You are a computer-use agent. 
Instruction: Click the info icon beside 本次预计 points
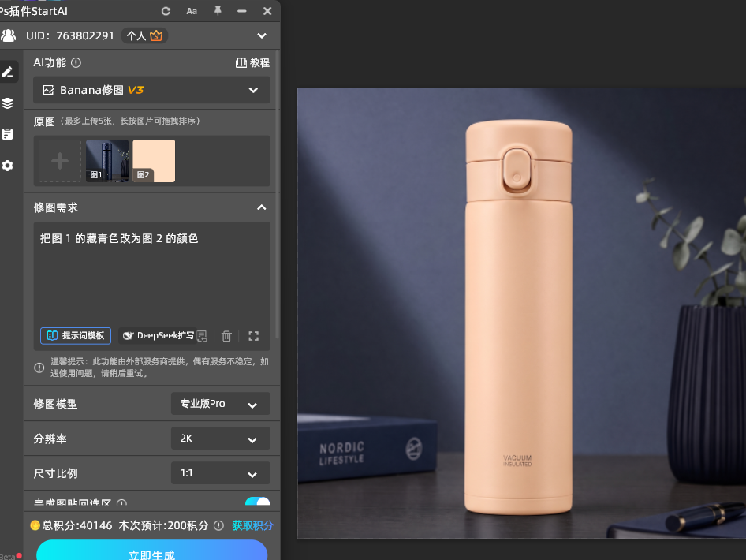click(x=218, y=525)
